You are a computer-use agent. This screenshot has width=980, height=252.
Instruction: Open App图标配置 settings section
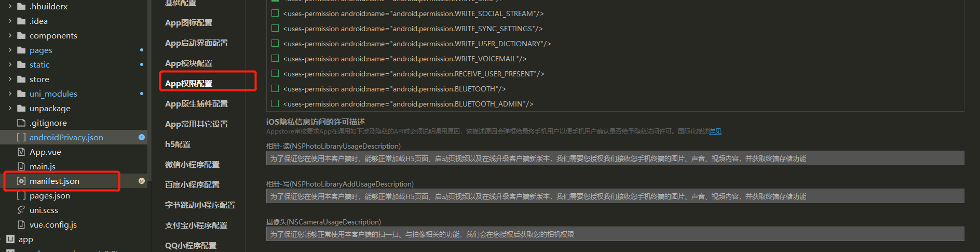tap(188, 23)
